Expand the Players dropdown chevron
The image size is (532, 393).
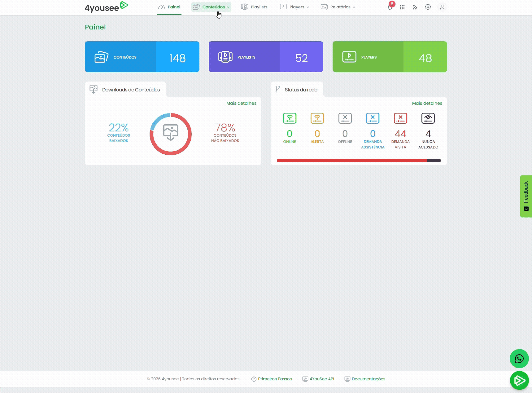coord(308,7)
